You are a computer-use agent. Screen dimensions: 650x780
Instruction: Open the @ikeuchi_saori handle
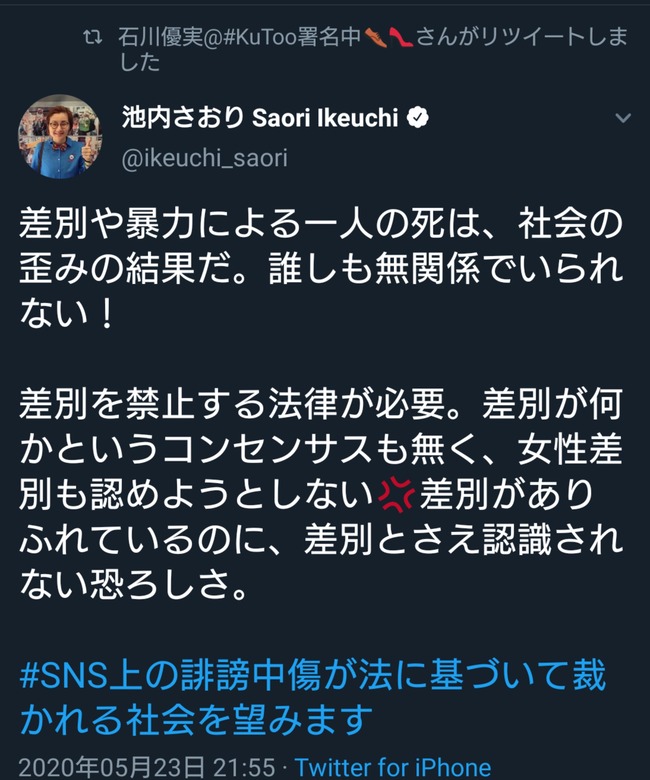(204, 158)
